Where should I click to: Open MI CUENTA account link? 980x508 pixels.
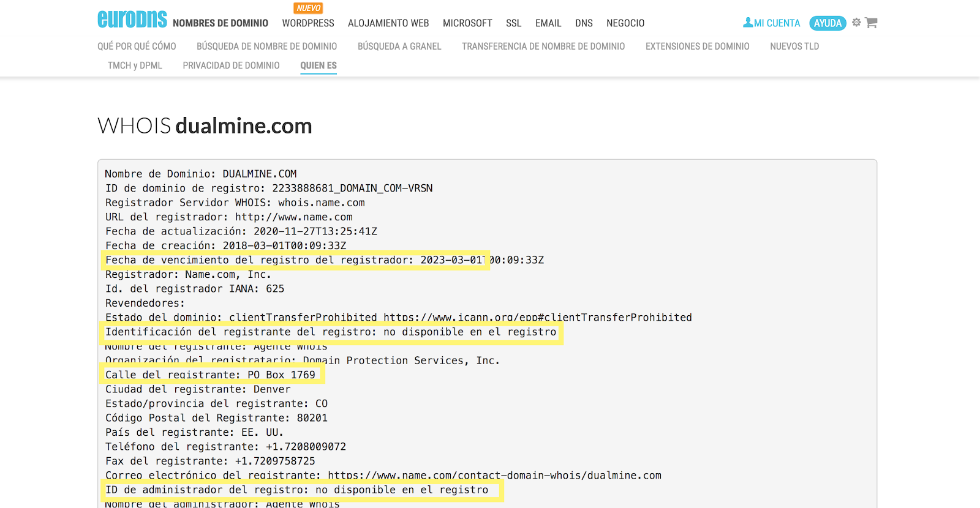(x=777, y=23)
